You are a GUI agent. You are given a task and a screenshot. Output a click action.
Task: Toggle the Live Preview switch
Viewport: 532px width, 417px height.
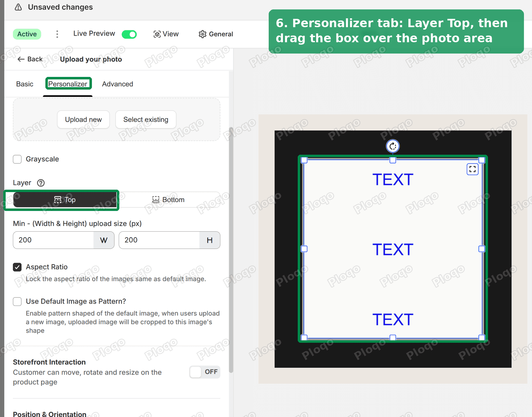pos(129,34)
